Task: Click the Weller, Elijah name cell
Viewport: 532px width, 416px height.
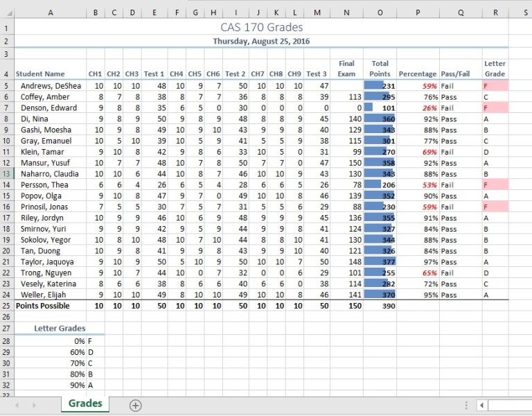Action: pyautogui.click(x=50, y=295)
